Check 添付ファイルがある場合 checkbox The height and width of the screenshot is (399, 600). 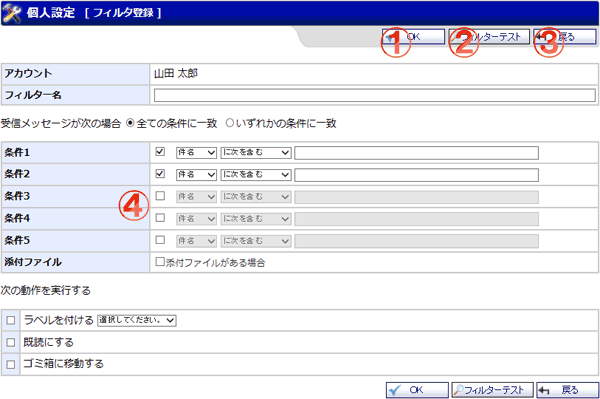click(160, 262)
